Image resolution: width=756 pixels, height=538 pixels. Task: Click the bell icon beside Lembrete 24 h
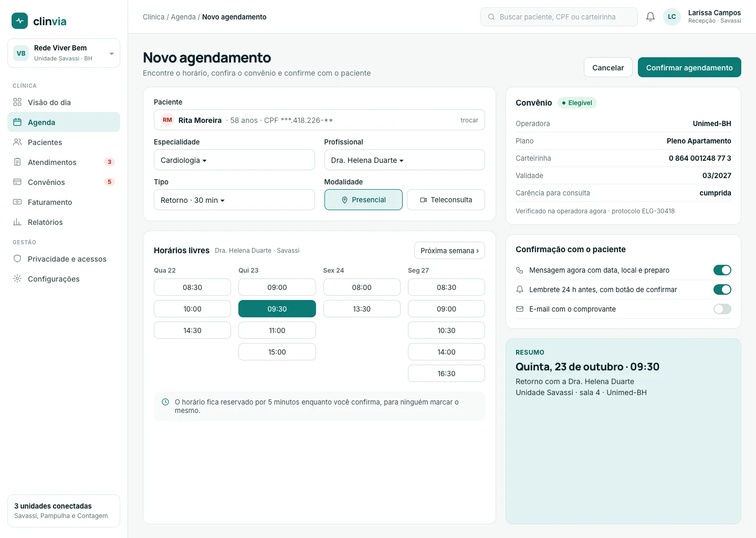point(520,289)
